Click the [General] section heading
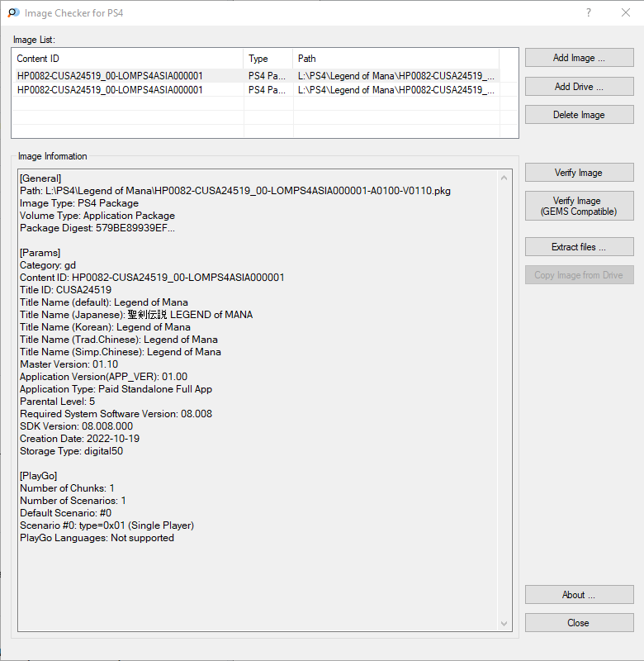 40,178
